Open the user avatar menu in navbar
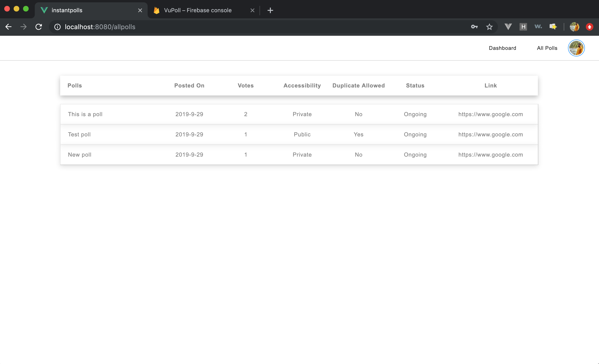Image resolution: width=599 pixels, height=364 pixels. click(576, 48)
